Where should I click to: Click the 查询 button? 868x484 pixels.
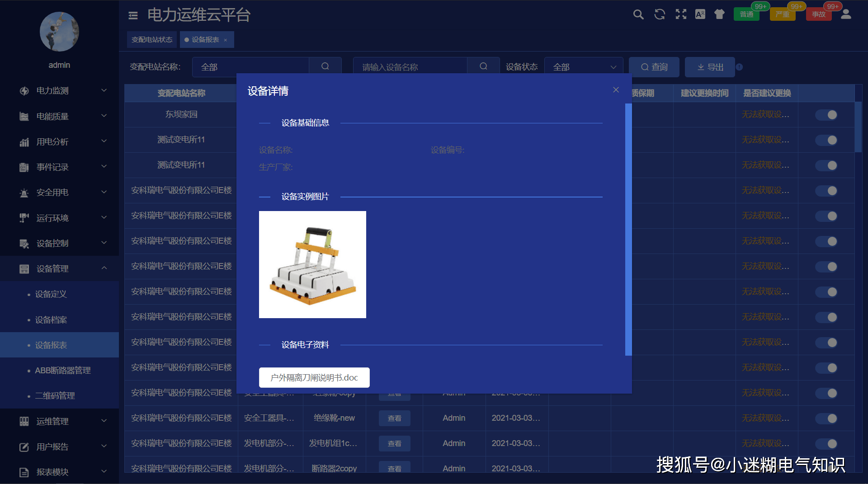(x=654, y=67)
